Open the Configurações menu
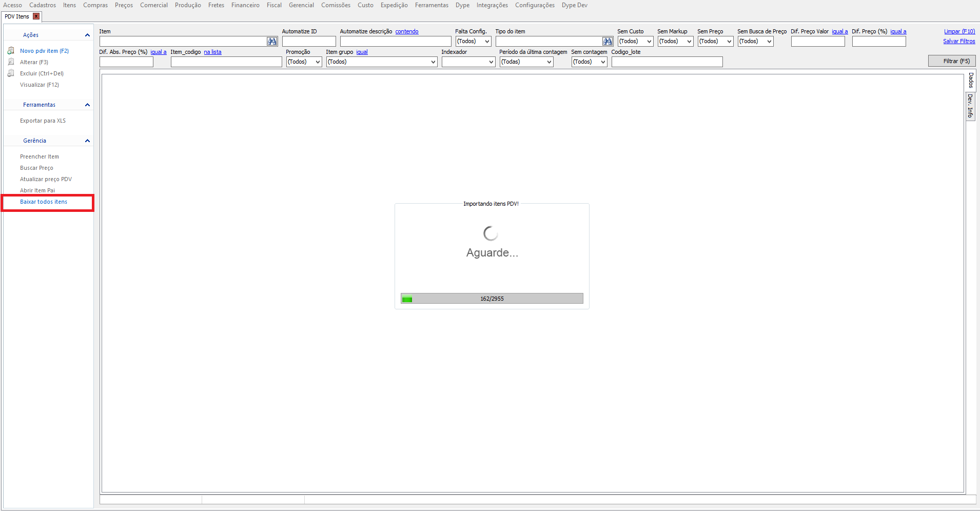 (x=535, y=5)
